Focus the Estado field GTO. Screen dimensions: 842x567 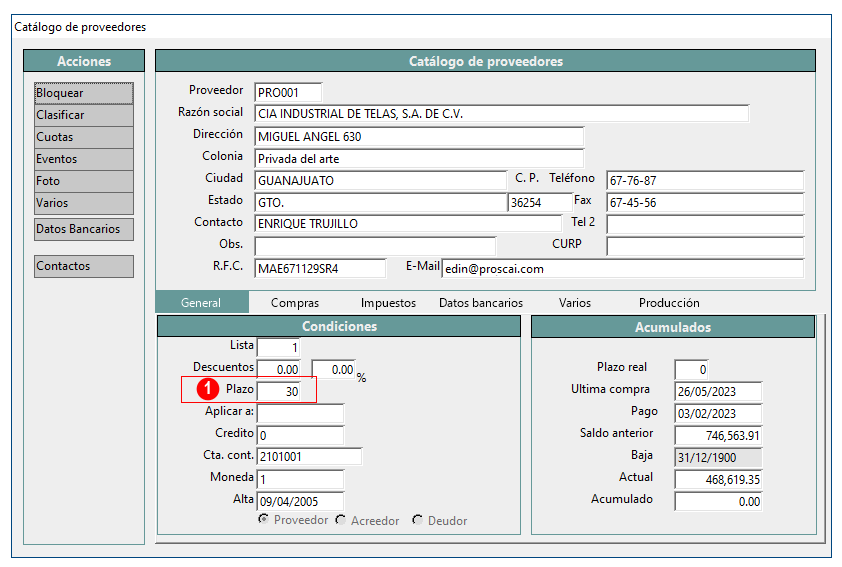381,202
